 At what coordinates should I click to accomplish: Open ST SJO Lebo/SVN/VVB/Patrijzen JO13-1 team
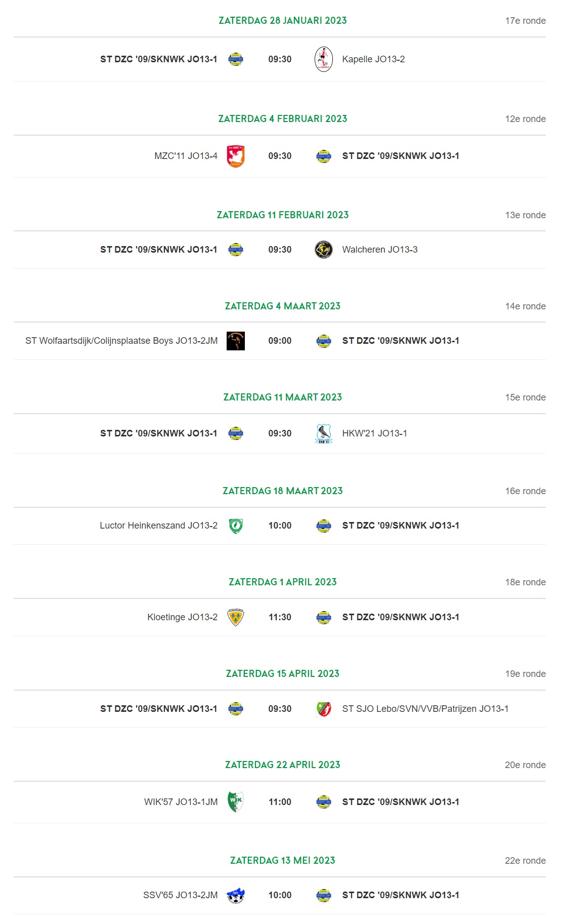click(425, 709)
